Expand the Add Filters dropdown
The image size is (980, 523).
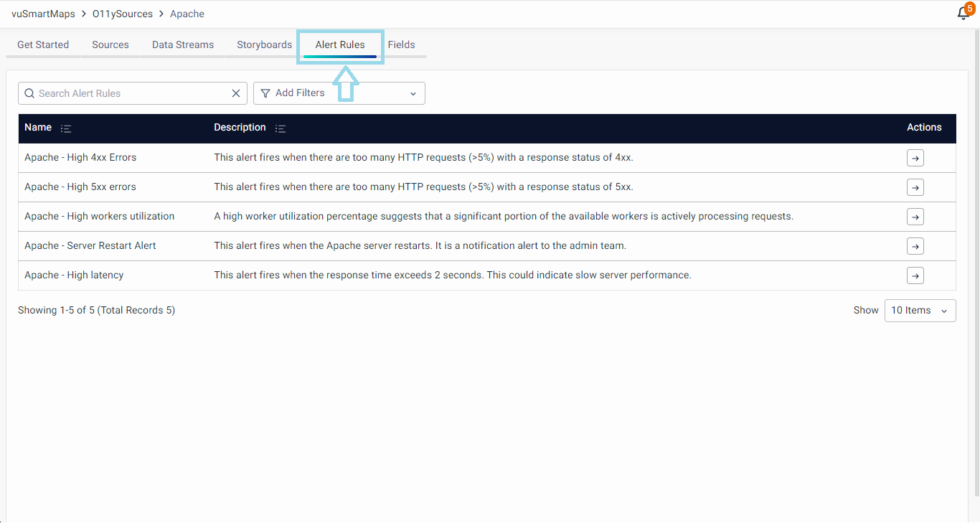pyautogui.click(x=339, y=93)
